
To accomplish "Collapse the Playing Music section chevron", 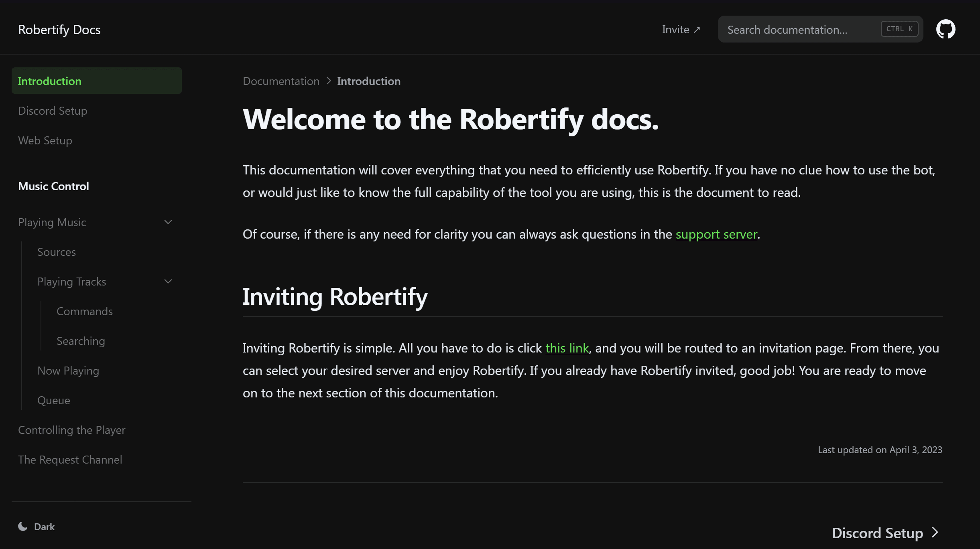I will 168,222.
